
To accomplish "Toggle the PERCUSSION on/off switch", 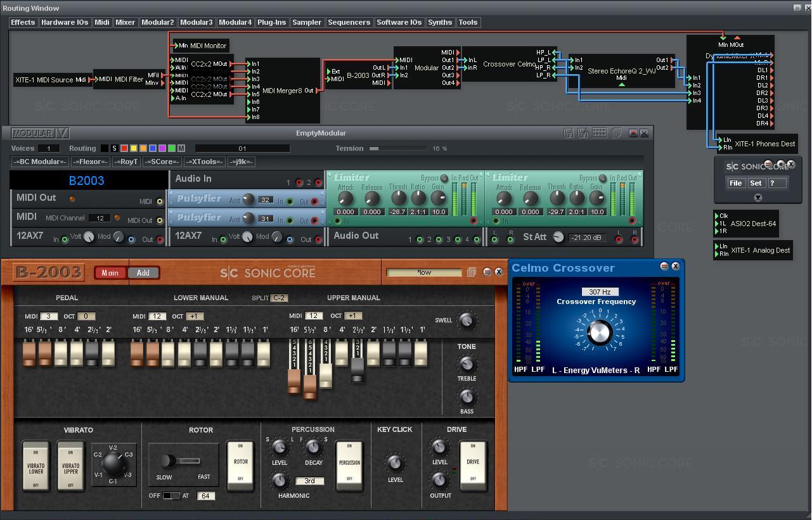I will click(349, 466).
